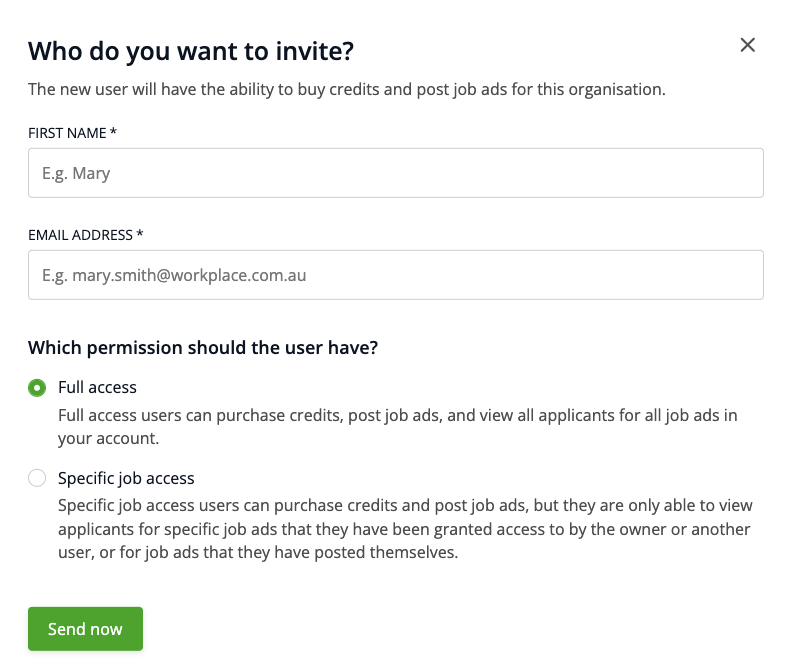Click the required asterisk beside FIRST NAME
Screen dimensions: 791x672
(114, 133)
